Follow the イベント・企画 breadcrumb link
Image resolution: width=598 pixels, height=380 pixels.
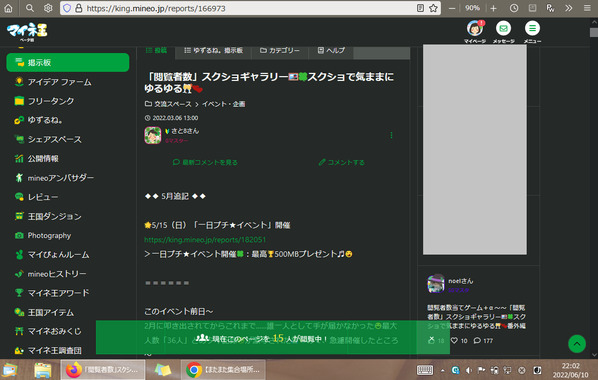pos(223,104)
